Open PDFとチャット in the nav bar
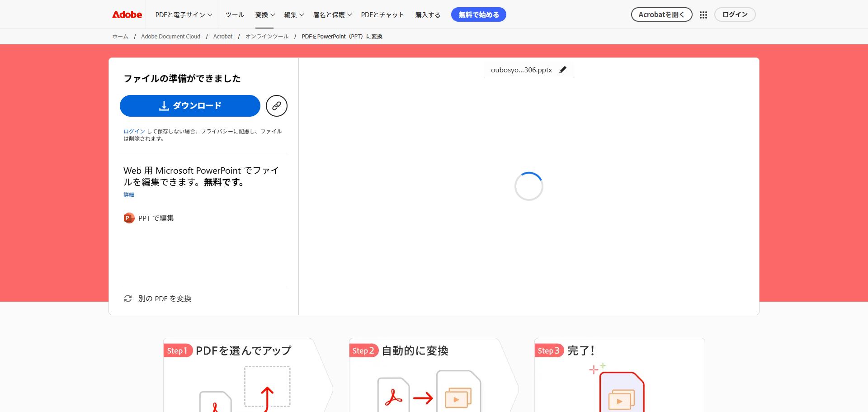 (382, 15)
